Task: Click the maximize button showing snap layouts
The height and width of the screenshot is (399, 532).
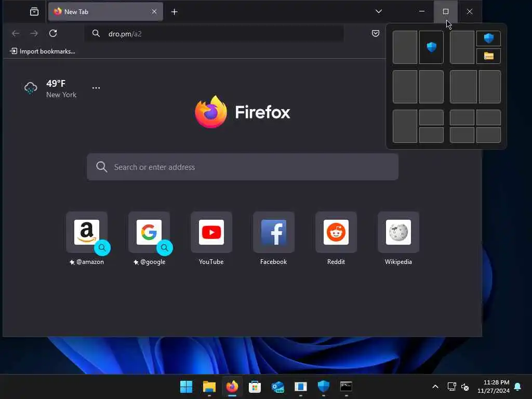Action: pos(445,11)
